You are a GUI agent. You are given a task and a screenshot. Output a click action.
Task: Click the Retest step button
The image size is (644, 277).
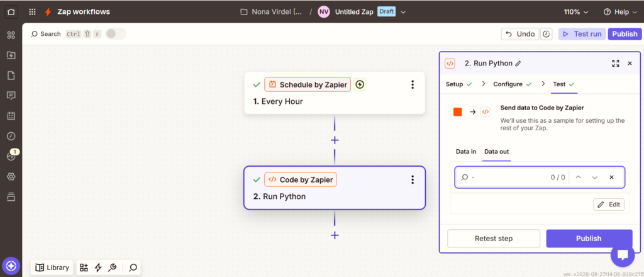494,239
